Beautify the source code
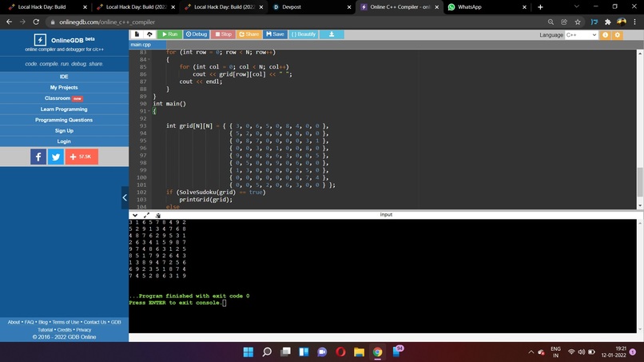This screenshot has width=644, height=362. click(x=304, y=34)
